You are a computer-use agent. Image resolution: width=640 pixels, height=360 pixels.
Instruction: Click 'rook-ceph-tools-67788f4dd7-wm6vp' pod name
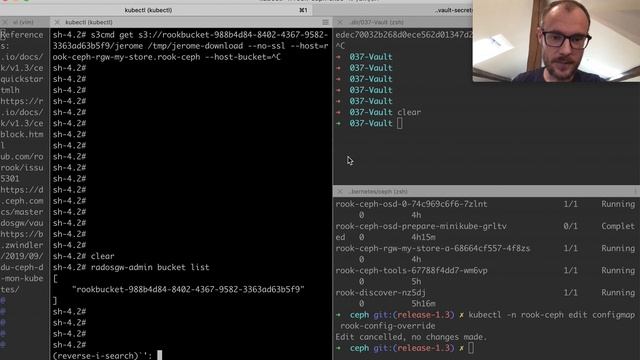pos(411,271)
